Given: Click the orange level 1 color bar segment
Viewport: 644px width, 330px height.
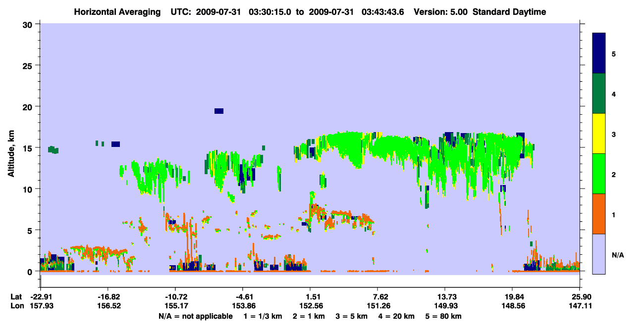Looking at the screenshot, I should [599, 214].
